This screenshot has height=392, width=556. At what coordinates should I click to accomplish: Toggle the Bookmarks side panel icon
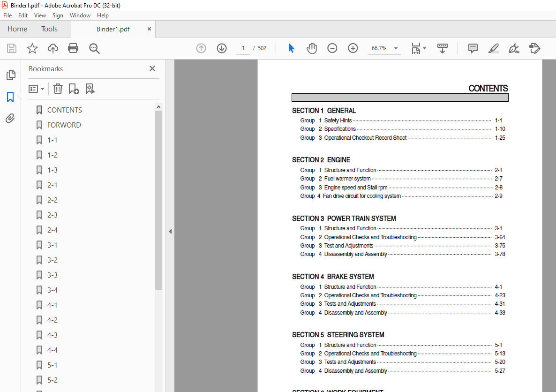[x=10, y=97]
